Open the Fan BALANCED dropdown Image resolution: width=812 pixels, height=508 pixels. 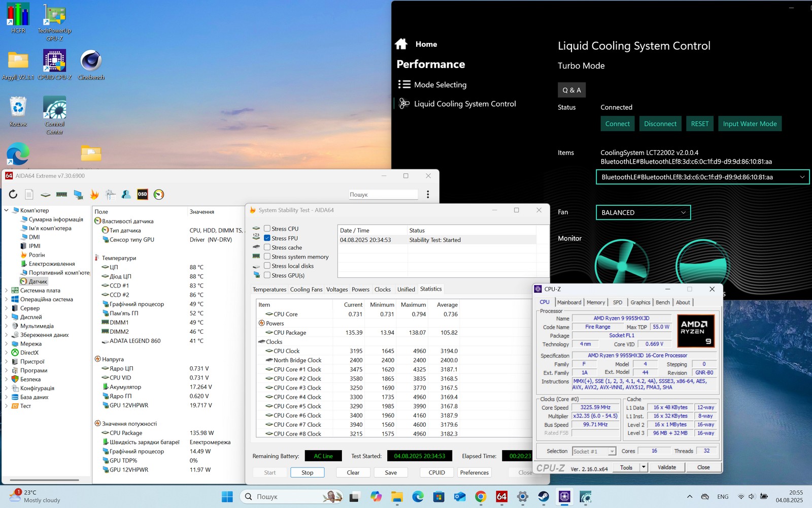pos(643,212)
